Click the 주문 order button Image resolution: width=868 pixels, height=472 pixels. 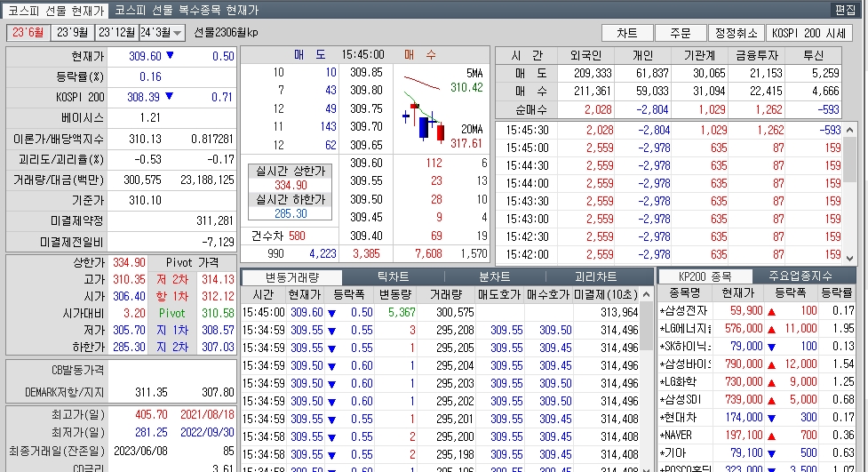(680, 33)
